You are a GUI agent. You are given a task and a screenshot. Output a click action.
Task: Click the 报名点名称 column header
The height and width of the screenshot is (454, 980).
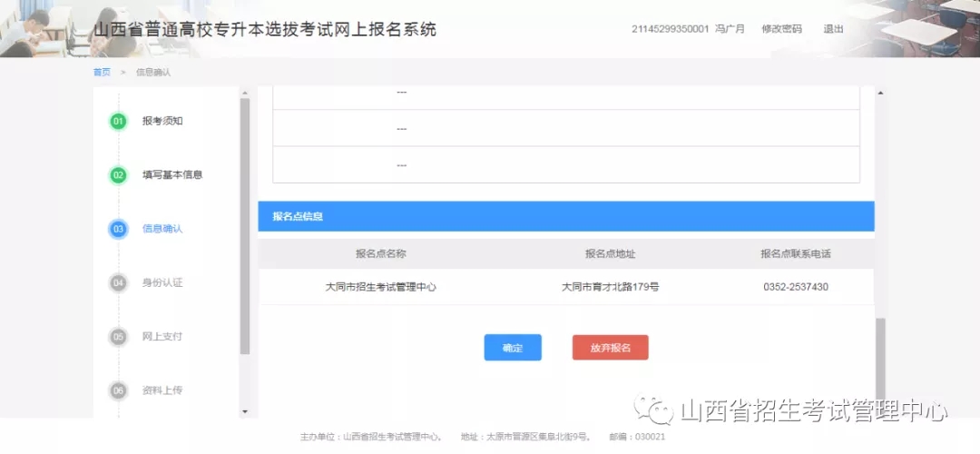coord(381,254)
